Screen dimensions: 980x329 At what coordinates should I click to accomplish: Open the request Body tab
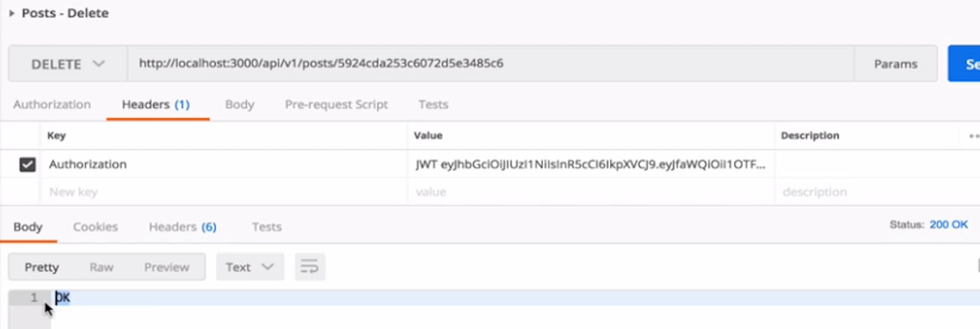[x=239, y=105]
